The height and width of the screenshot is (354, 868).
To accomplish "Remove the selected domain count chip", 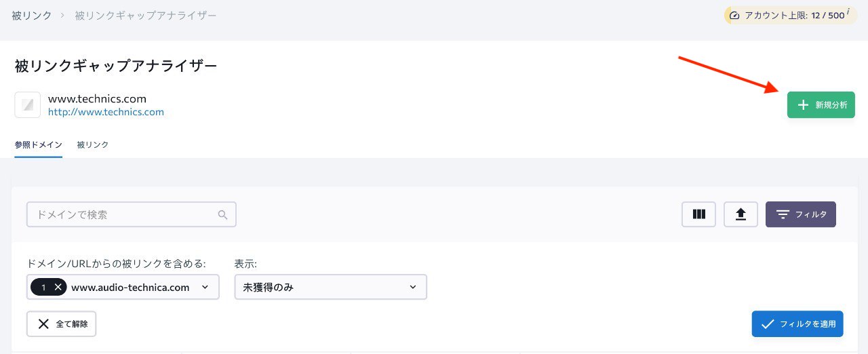I will [x=58, y=288].
